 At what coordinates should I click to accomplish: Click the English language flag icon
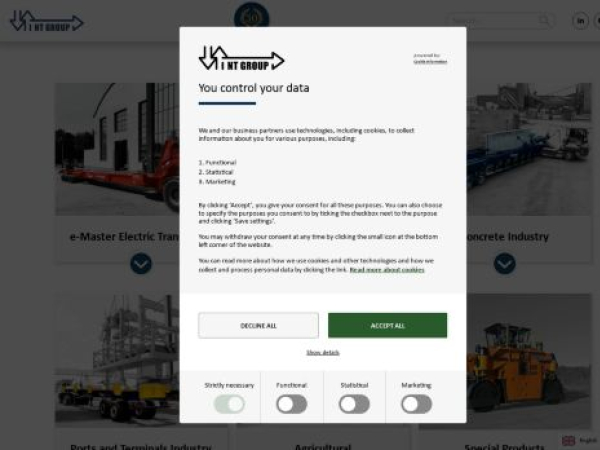pos(568,441)
